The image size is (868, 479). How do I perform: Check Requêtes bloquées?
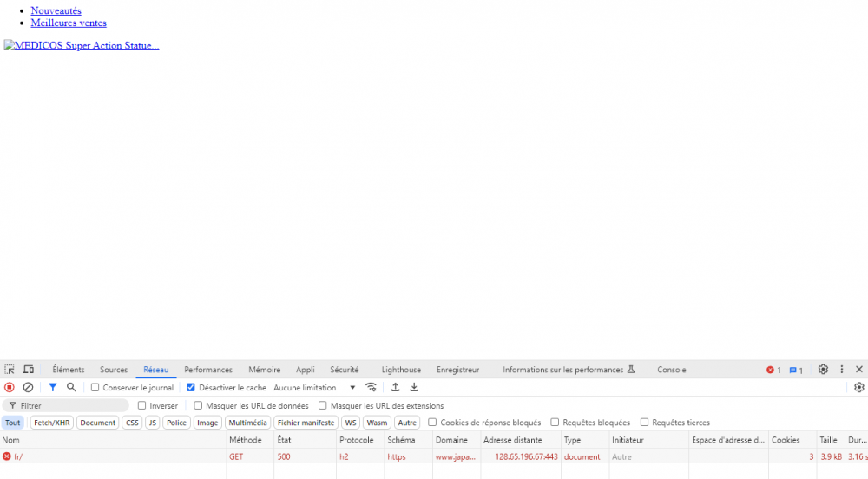(x=555, y=422)
